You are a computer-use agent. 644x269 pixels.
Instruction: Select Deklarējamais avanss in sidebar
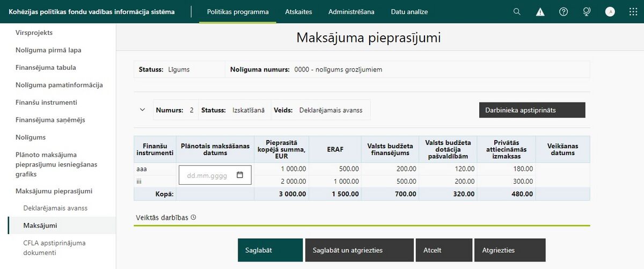[x=55, y=208]
